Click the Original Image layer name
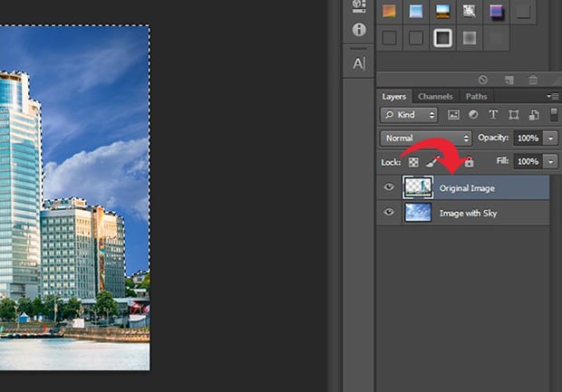This screenshot has width=562, height=392. tap(467, 188)
